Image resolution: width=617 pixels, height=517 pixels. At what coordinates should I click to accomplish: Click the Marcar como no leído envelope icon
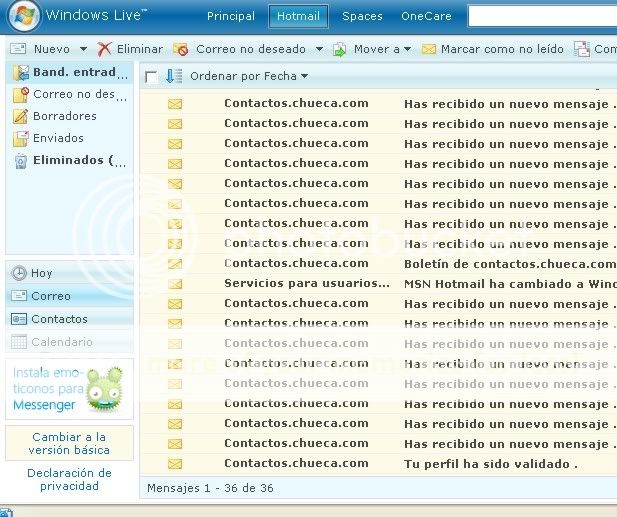(x=429, y=49)
